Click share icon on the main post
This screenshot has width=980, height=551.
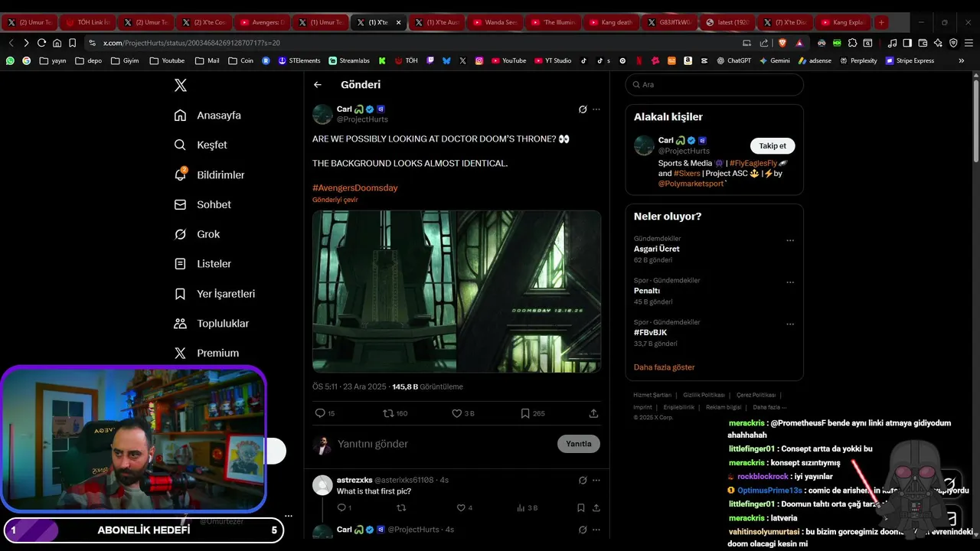tap(593, 413)
